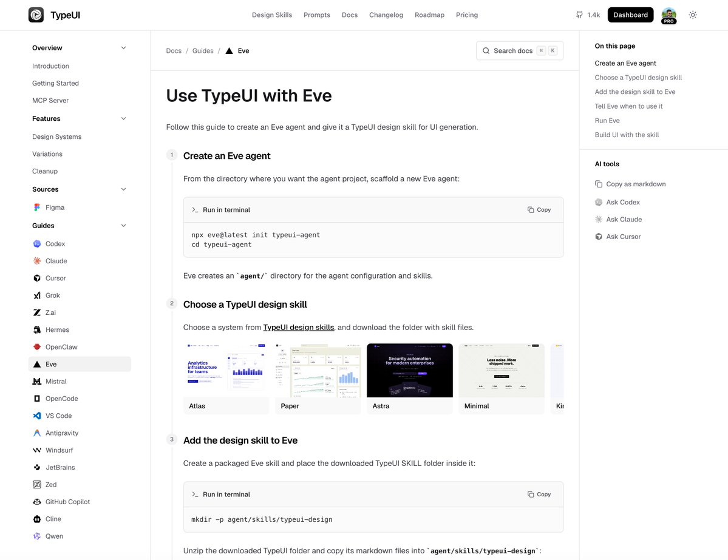Image resolution: width=728 pixels, height=560 pixels.
Task: Open the VS Code guide icon
Action: [37, 416]
